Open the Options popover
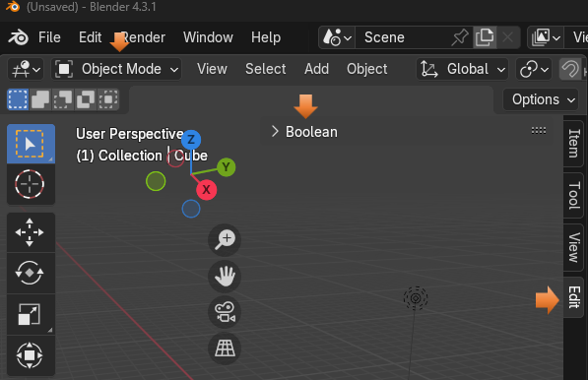The height and width of the screenshot is (380, 588). [541, 99]
